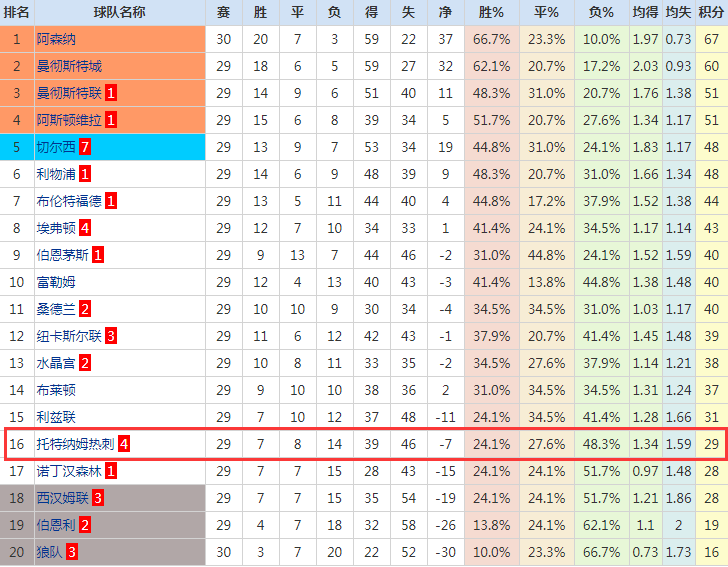Screen dimensions: 728x567
Task: Open the 曼彻斯特城 team link
Action: tap(69, 66)
